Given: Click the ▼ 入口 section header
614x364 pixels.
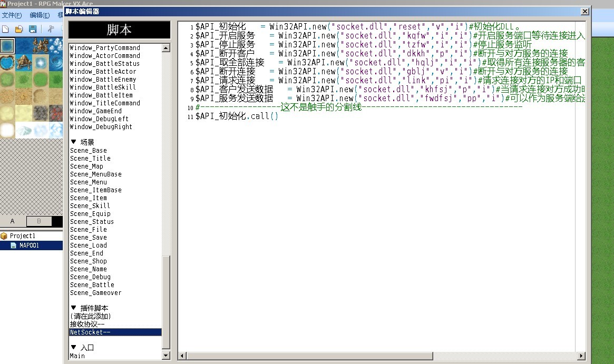Looking at the screenshot, I should click(x=83, y=348).
